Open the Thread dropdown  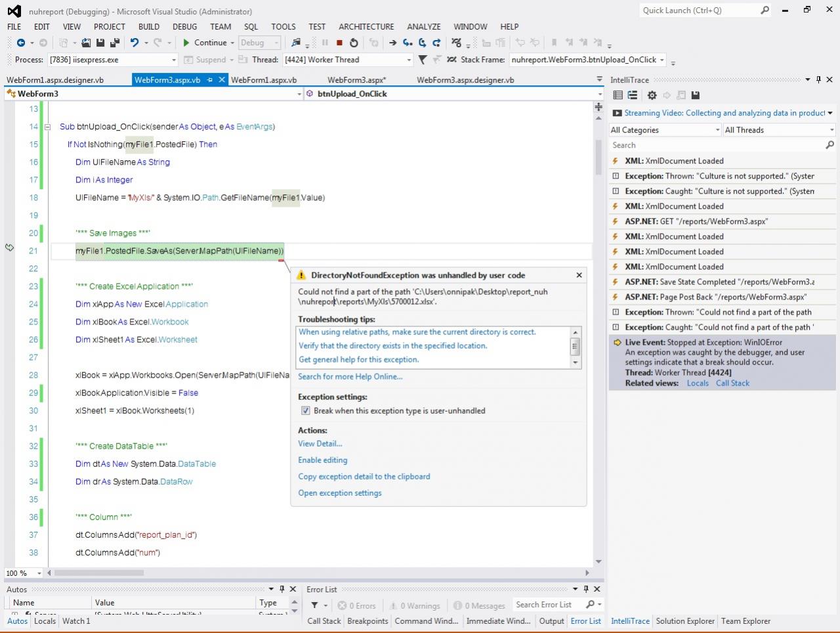409,60
